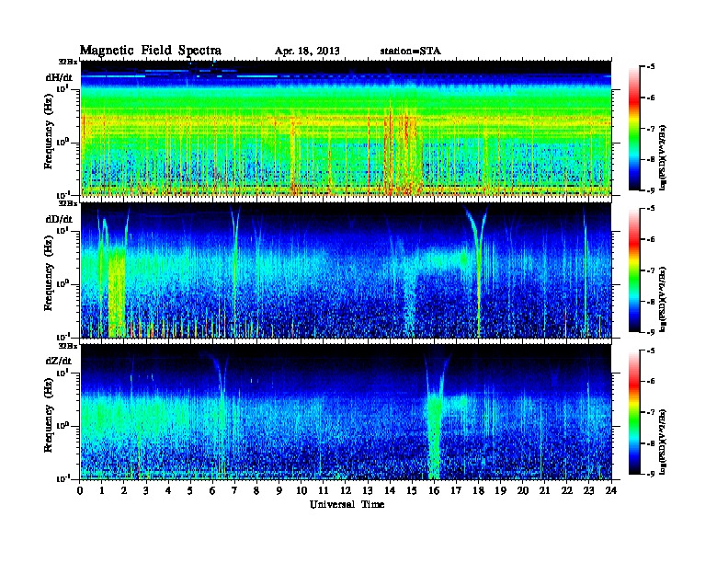
Task: Click the -9 tick on dH/dt color scale
Action: tap(651, 190)
